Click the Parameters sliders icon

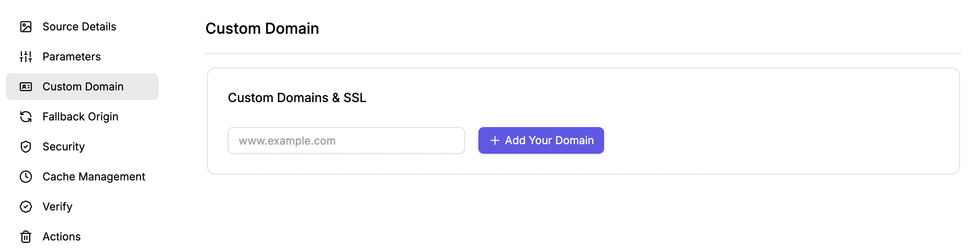(x=26, y=57)
